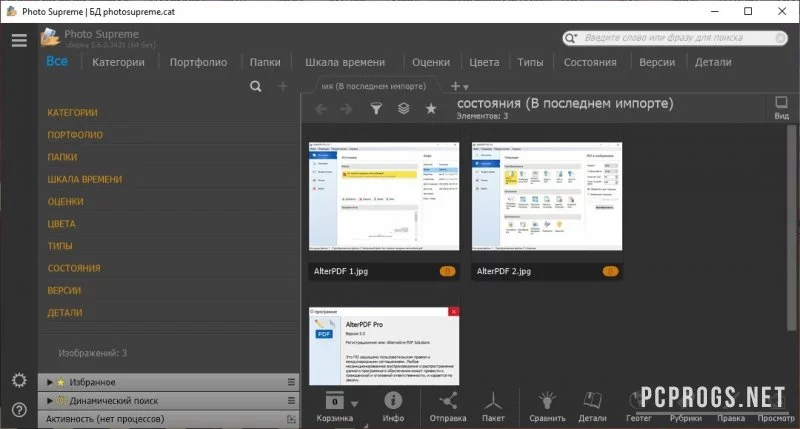Switch to the Состояния tab
The width and height of the screenshot is (800, 429).
click(590, 62)
